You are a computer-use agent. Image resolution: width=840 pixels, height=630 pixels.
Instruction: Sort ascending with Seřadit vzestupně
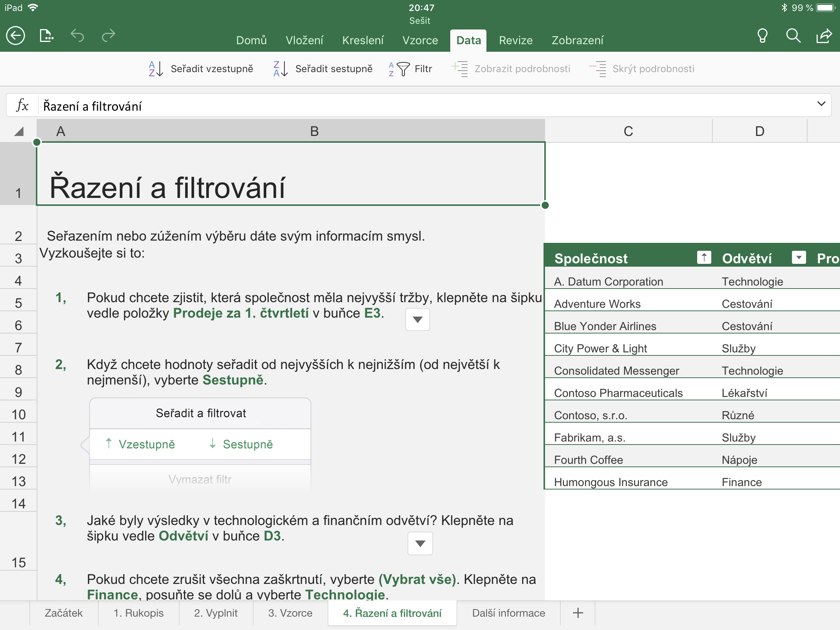tap(201, 69)
